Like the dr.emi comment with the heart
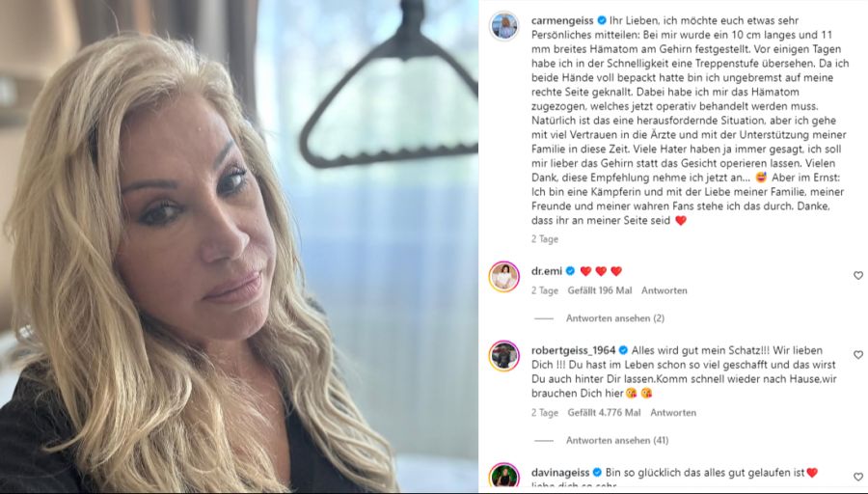 858,275
